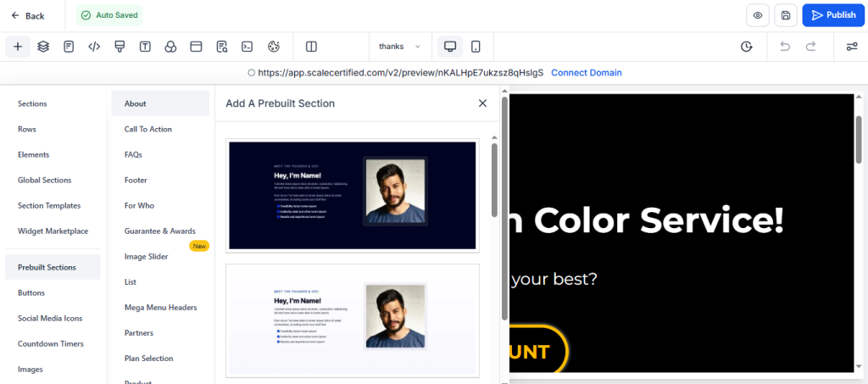
Task: Choose the dark About section thumbnail
Action: [x=353, y=195]
